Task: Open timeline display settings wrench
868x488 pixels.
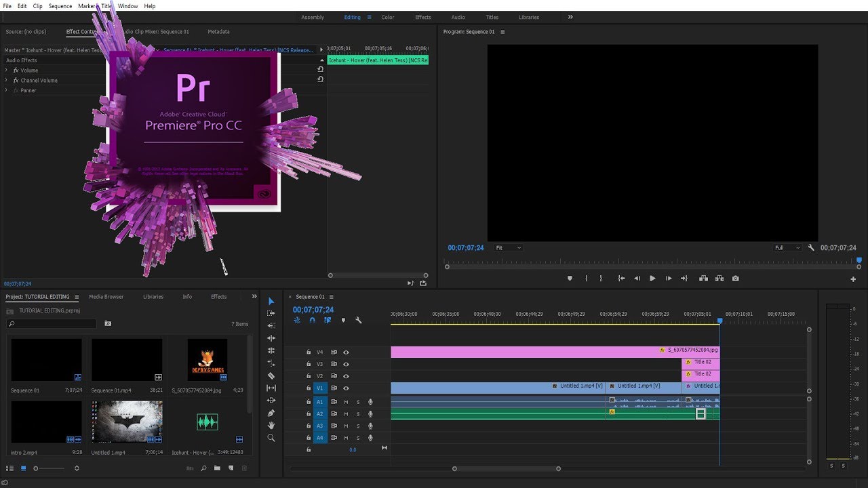Action: pos(358,320)
